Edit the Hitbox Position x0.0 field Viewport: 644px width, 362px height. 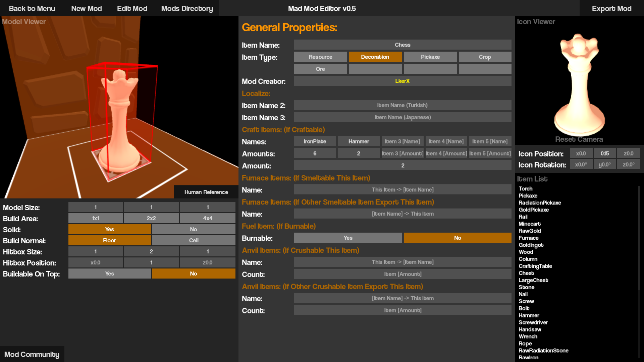click(x=96, y=262)
